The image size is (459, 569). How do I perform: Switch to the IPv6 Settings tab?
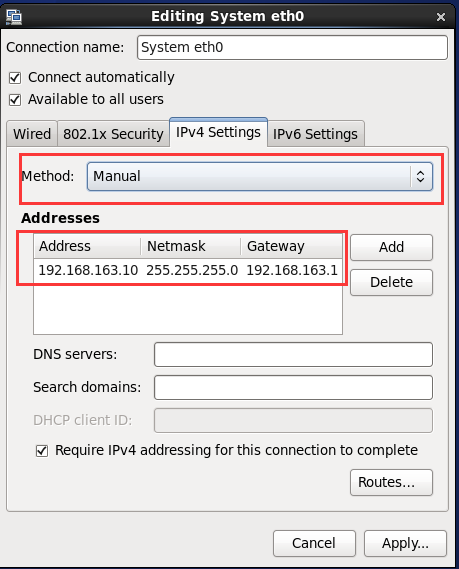coord(315,134)
